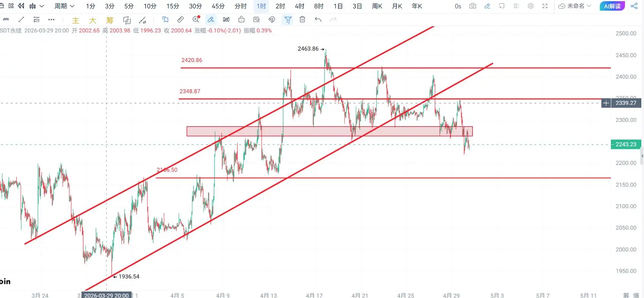Click the 2420.86 resistance line label
The height and width of the screenshot is (298, 644).
192,60
